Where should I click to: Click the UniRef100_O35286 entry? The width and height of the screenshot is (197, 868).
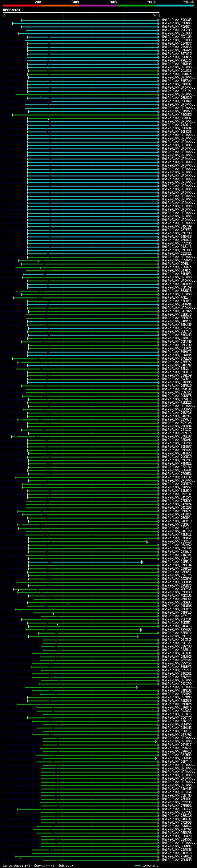[x=177, y=243]
